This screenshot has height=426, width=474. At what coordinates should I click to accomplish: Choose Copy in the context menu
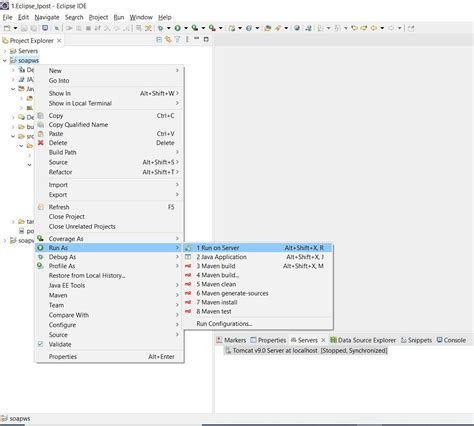pyautogui.click(x=109, y=116)
